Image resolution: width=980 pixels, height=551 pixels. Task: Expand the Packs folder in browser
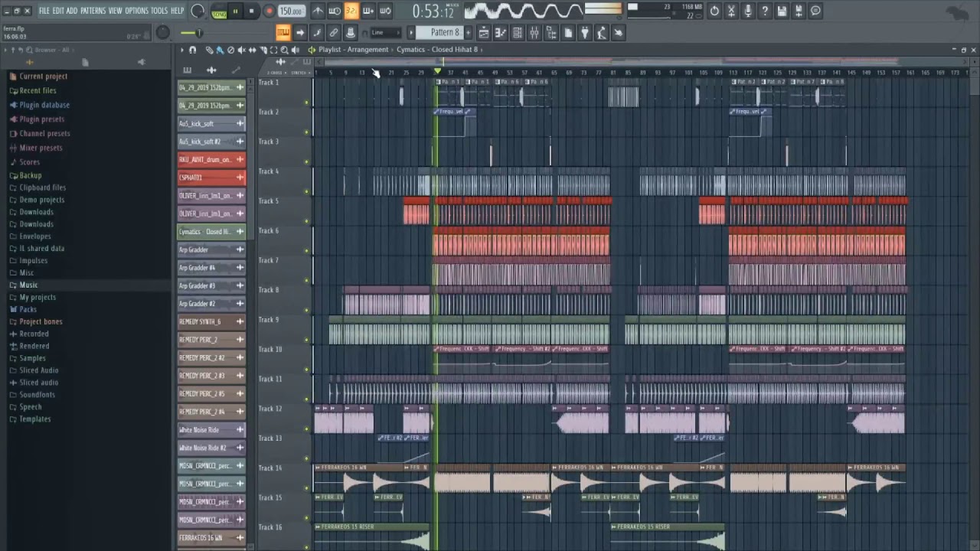pos(28,309)
